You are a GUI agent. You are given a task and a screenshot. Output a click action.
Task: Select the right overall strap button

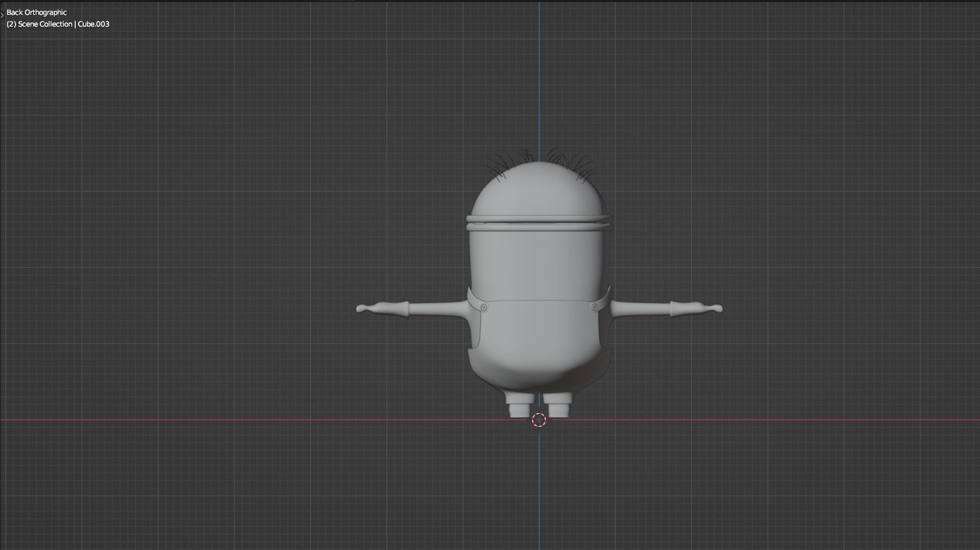pos(594,307)
